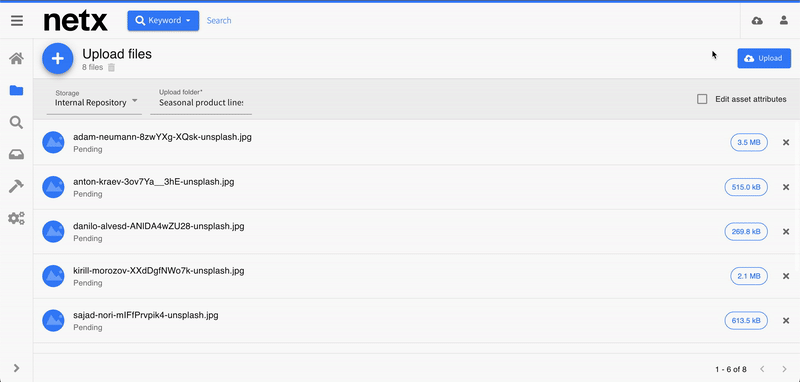Click the netx logo

76,21
